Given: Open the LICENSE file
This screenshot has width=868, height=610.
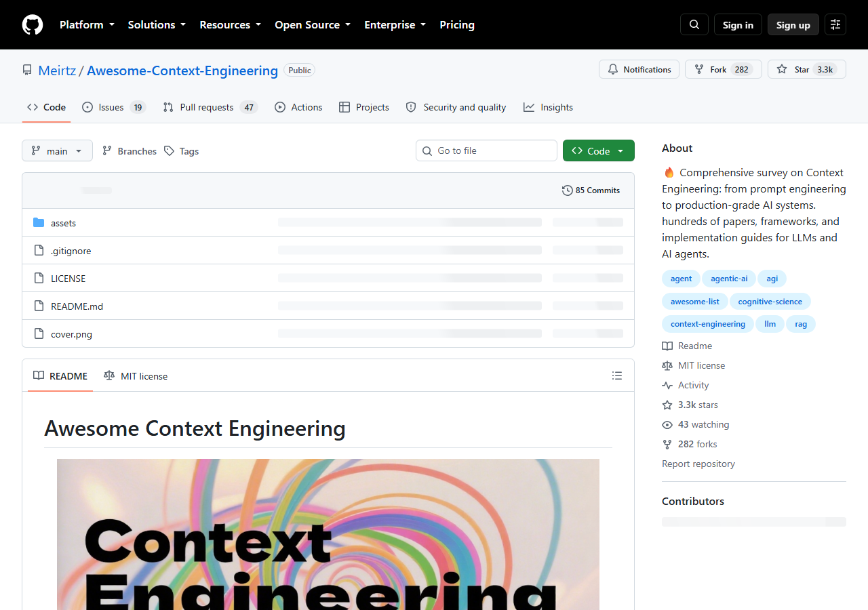Looking at the screenshot, I should 68,279.
